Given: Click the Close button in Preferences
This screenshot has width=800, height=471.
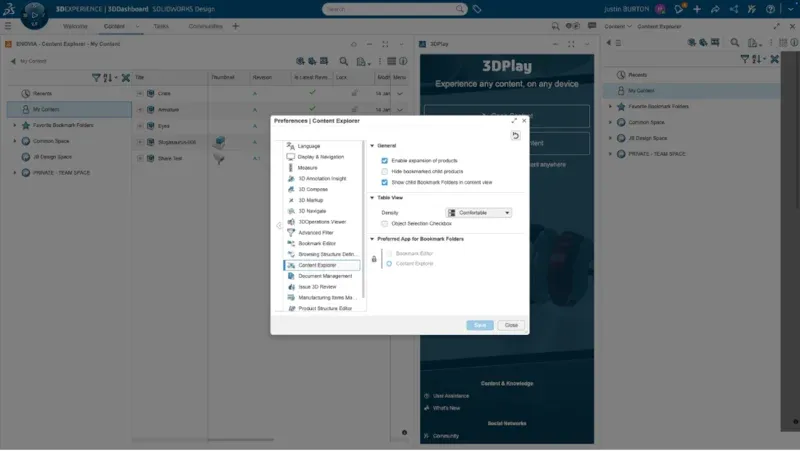Looking at the screenshot, I should pos(511,326).
